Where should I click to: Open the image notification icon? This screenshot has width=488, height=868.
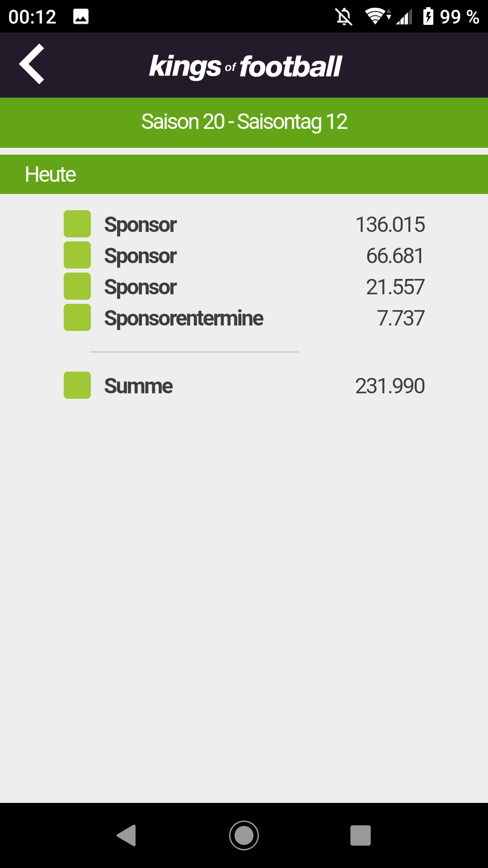(81, 17)
